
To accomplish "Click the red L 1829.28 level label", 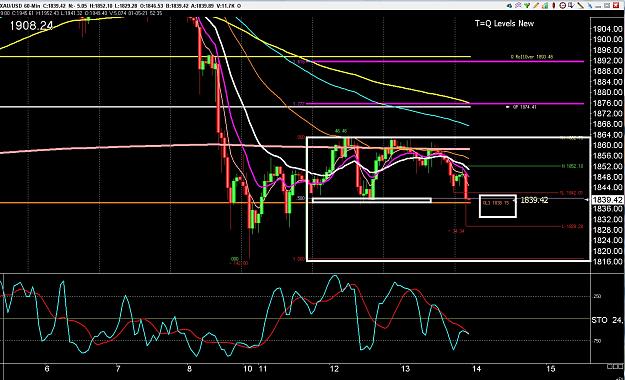I will 572,226.
